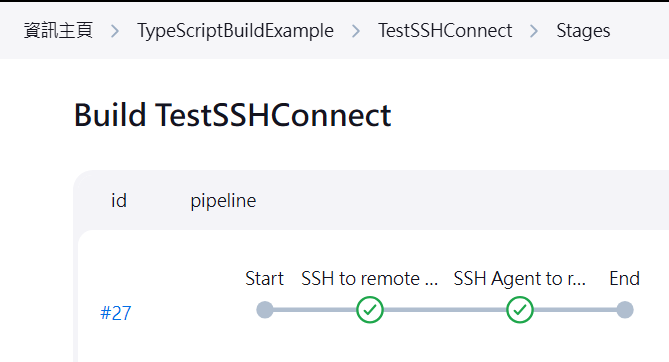Expand chevron after TypeScriptBuildExample breadcrumb
This screenshot has height=362, width=669.
356,31
